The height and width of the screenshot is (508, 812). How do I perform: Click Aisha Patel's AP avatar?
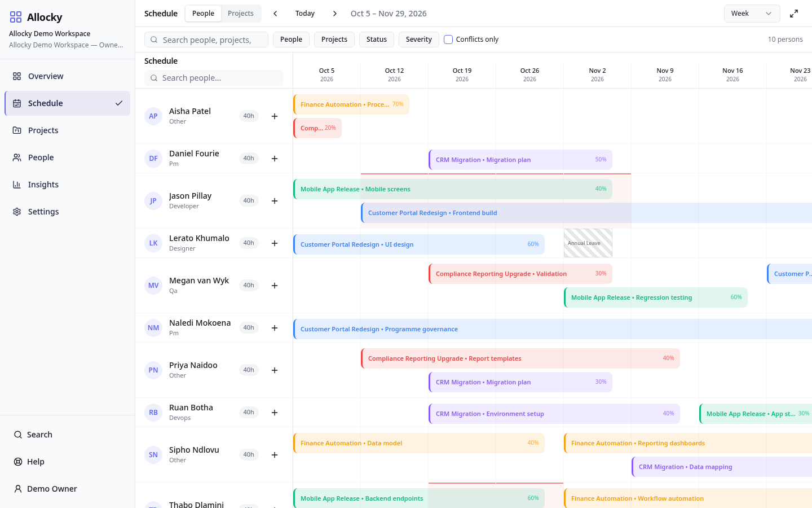coord(153,116)
